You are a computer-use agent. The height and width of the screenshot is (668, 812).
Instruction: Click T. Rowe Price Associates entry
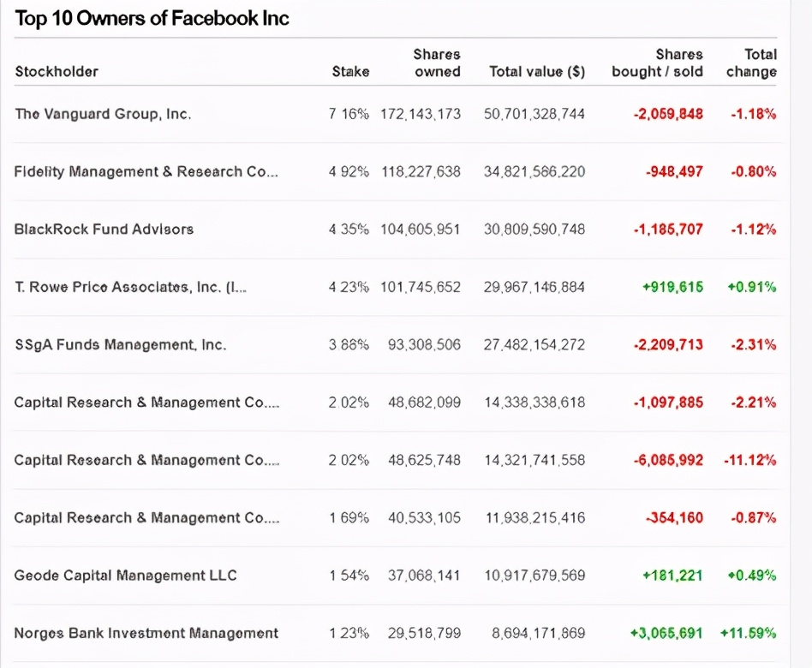coord(130,287)
